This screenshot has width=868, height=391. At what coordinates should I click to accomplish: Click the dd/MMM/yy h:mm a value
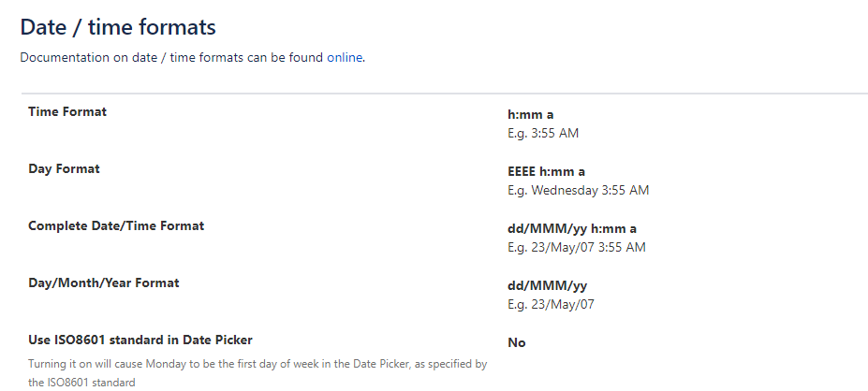(572, 229)
